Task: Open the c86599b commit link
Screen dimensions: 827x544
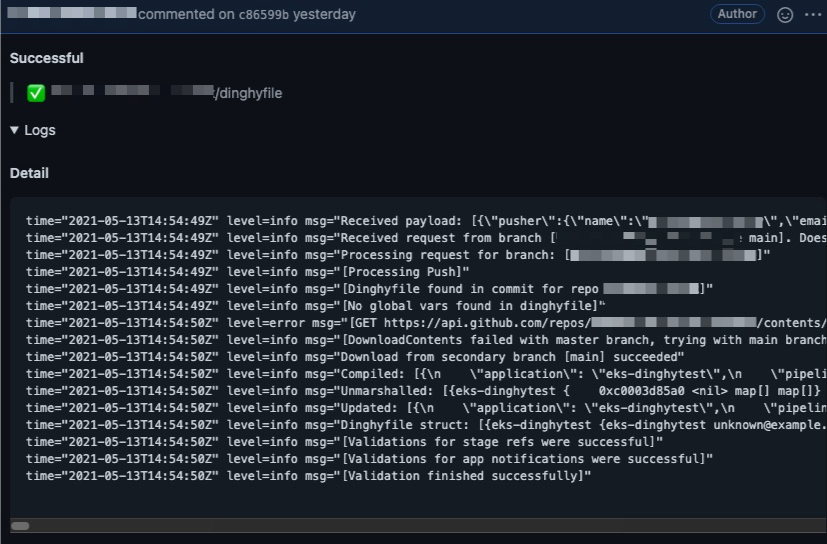Action: (x=264, y=15)
